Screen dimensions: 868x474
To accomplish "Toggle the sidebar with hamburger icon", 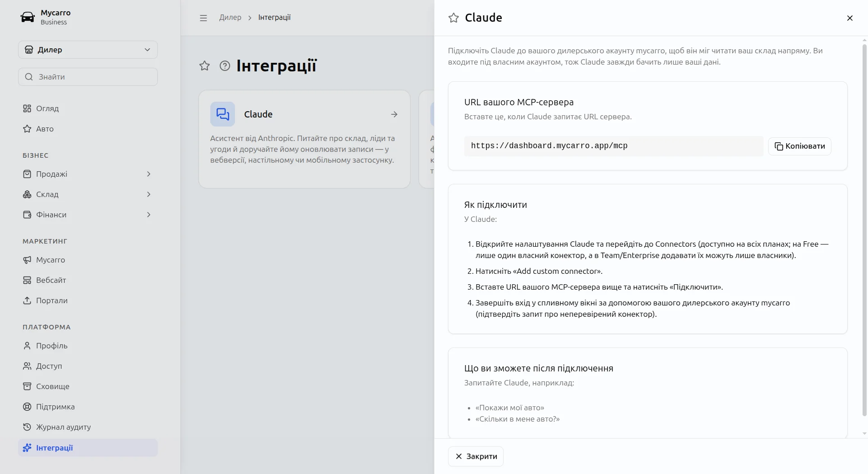I will (x=203, y=18).
